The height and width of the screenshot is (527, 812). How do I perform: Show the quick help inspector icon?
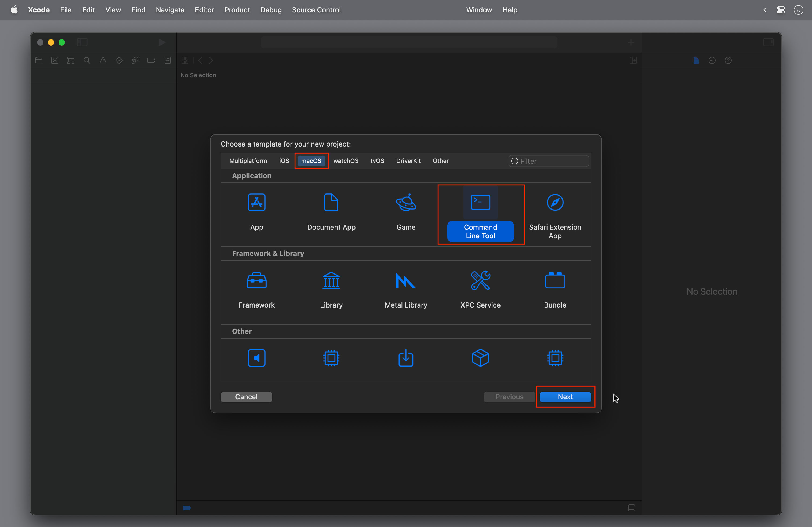coord(728,60)
